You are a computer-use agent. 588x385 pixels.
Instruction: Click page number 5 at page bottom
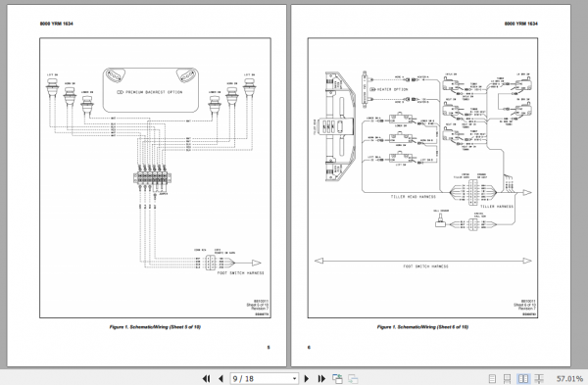tap(269, 348)
